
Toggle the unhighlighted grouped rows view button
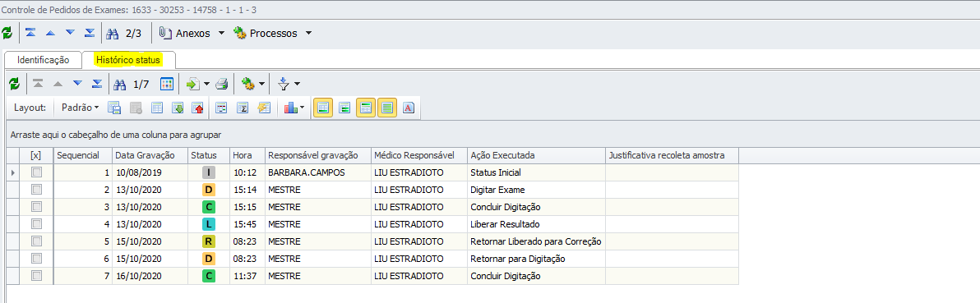344,108
